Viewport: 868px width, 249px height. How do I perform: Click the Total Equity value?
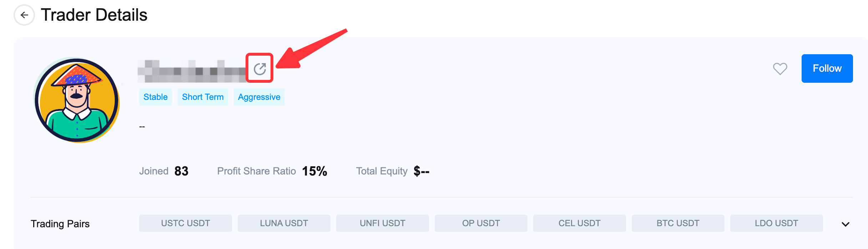tap(421, 171)
